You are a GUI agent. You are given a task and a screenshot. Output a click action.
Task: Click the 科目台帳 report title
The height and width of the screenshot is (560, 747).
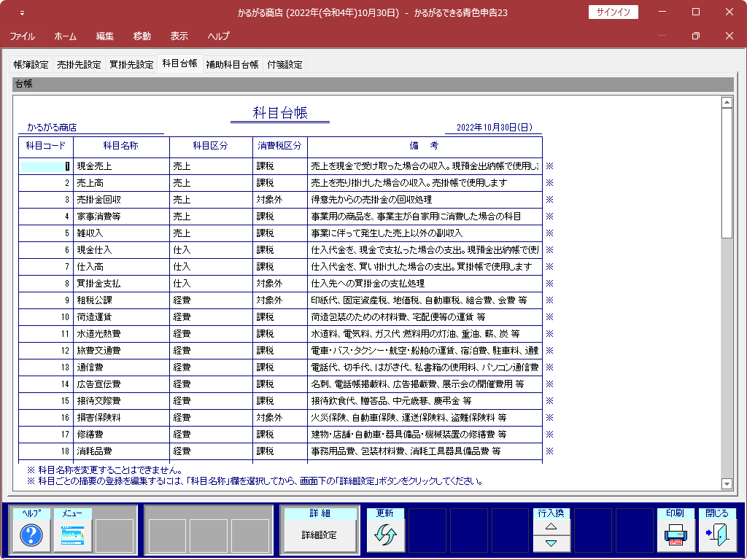pyautogui.click(x=280, y=113)
